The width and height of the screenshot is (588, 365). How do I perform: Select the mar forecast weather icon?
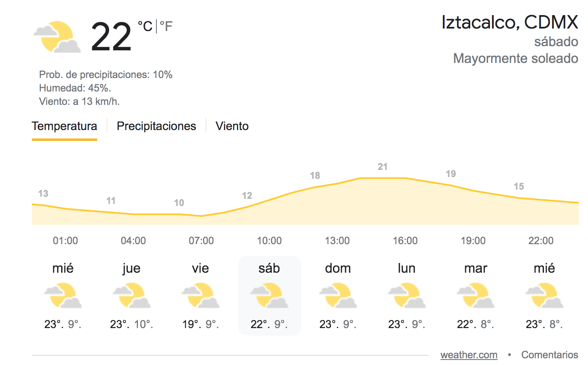[x=476, y=296]
